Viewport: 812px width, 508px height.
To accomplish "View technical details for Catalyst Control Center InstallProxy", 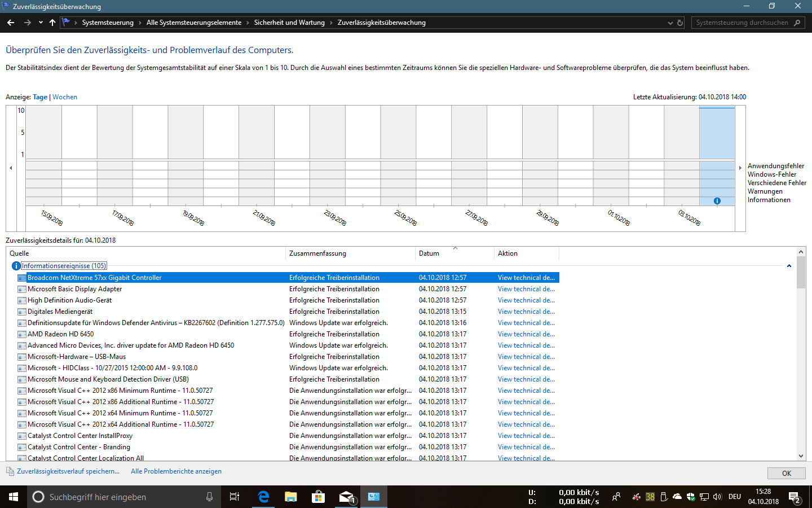I will [526, 436].
